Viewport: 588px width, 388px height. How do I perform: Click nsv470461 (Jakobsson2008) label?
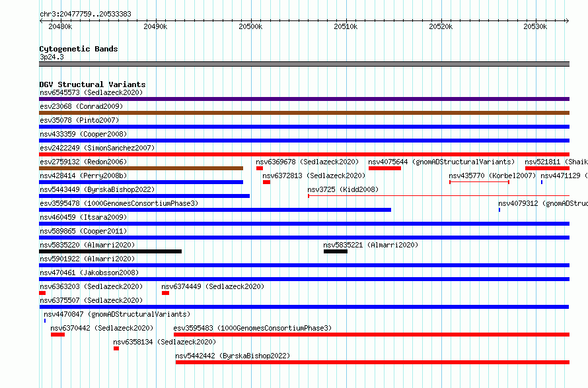pyautogui.click(x=89, y=273)
